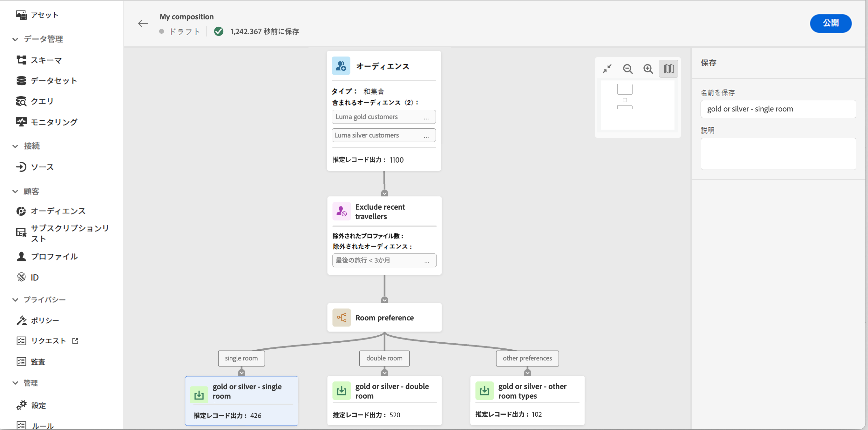Click the zoom in magnifier icon
Screen dimensions: 868x430
(x=648, y=69)
